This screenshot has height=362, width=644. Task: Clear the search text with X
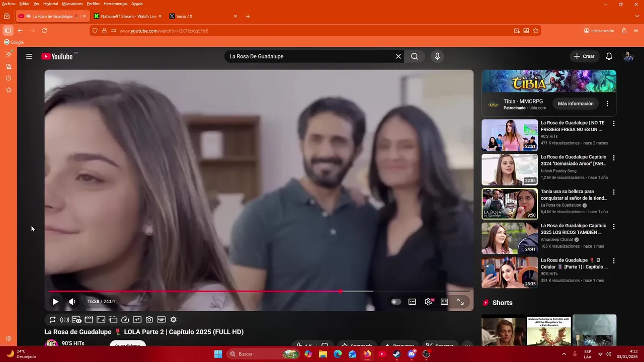coord(398,56)
